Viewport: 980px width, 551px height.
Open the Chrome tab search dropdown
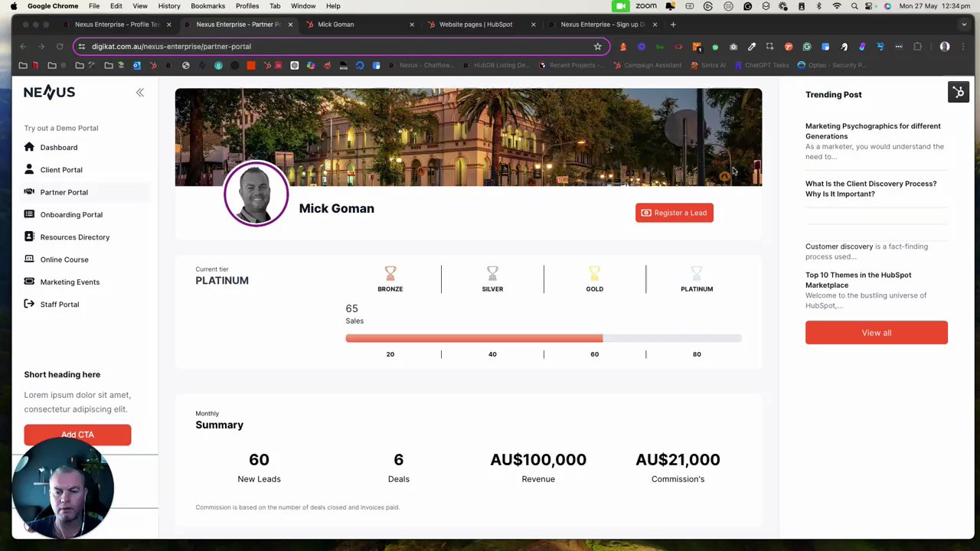(964, 24)
